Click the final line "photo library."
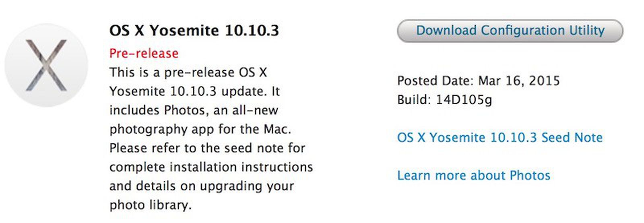Viewport: 644px width, 223px height. (150, 205)
